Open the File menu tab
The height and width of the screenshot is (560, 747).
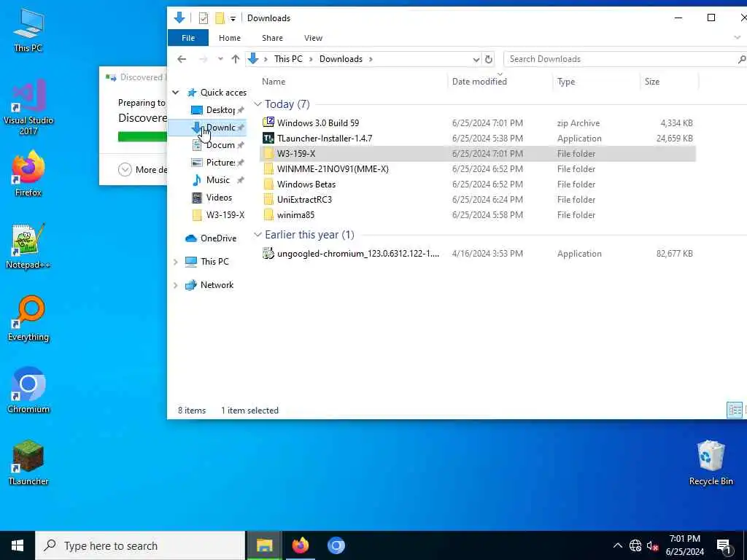(188, 38)
